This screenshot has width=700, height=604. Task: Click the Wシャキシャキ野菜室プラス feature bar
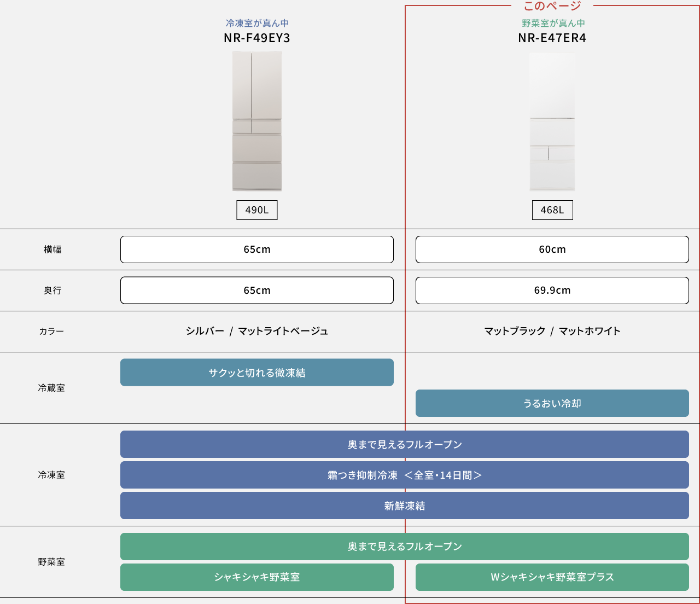[552, 577]
